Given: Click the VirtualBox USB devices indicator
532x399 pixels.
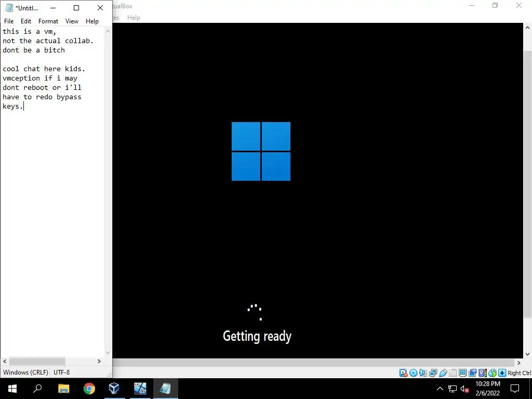Looking at the screenshot, I should 443,373.
